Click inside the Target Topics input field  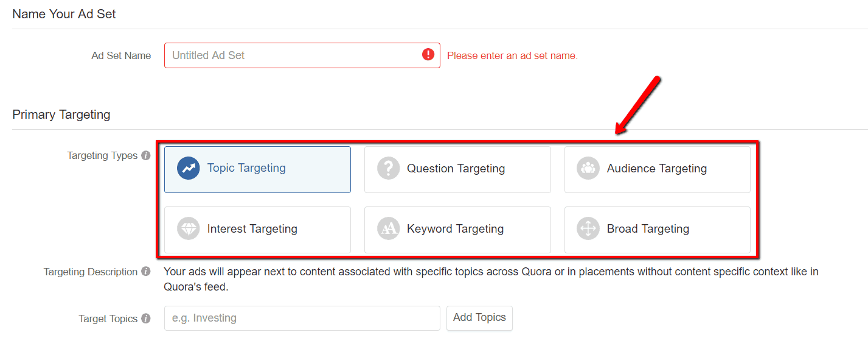point(302,318)
